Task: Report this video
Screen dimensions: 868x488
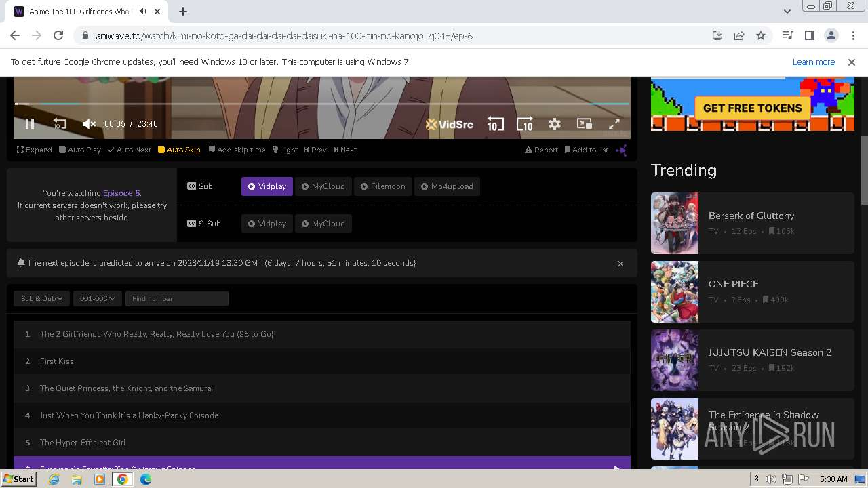Action: tap(541, 150)
